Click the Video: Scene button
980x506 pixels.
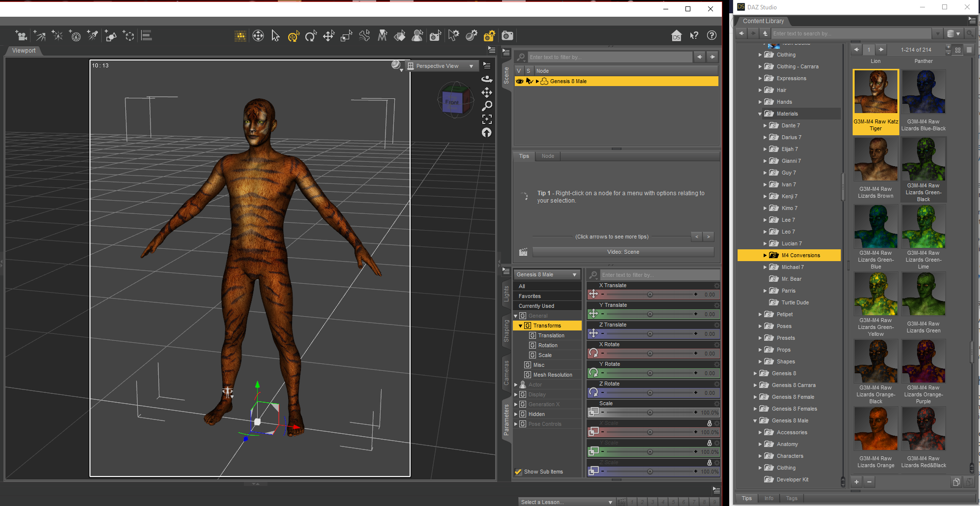(x=623, y=252)
